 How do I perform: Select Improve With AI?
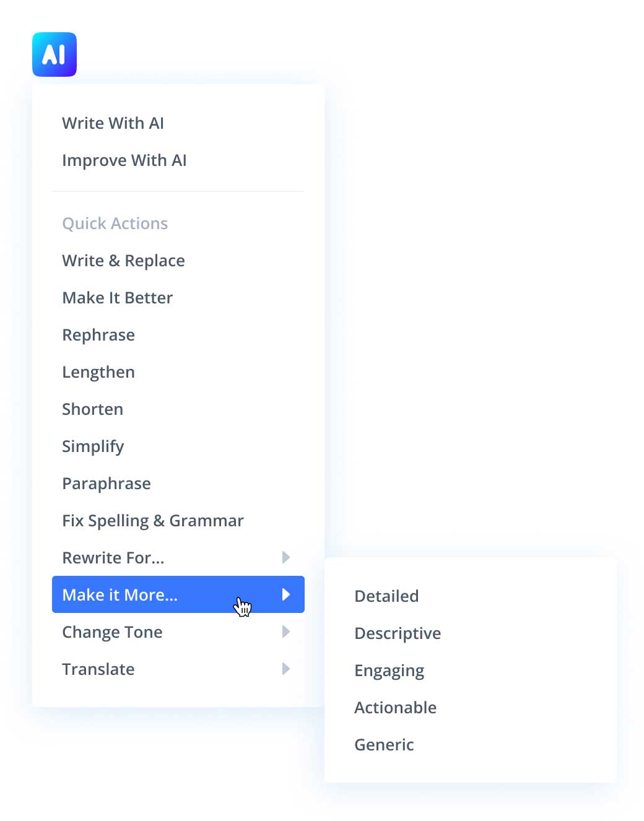coord(124,160)
